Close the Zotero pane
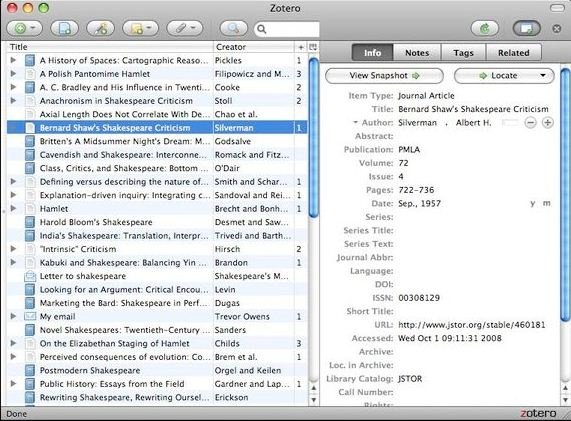Screen dimensions: 571x421 [x=556, y=28]
